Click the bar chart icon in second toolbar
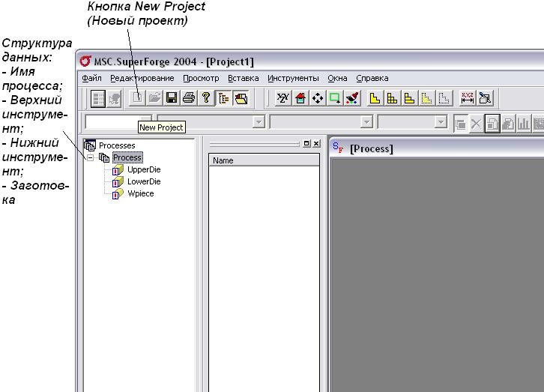The image size is (544, 392). coord(524,124)
